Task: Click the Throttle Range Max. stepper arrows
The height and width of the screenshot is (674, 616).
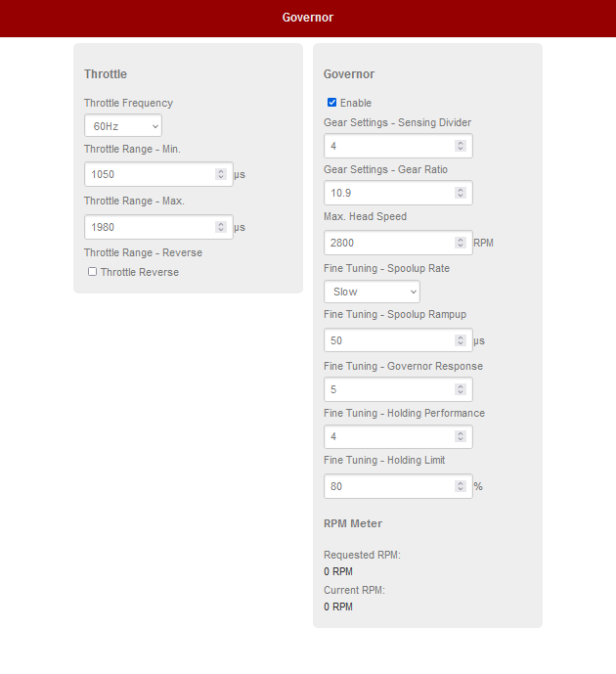Action: tap(221, 227)
